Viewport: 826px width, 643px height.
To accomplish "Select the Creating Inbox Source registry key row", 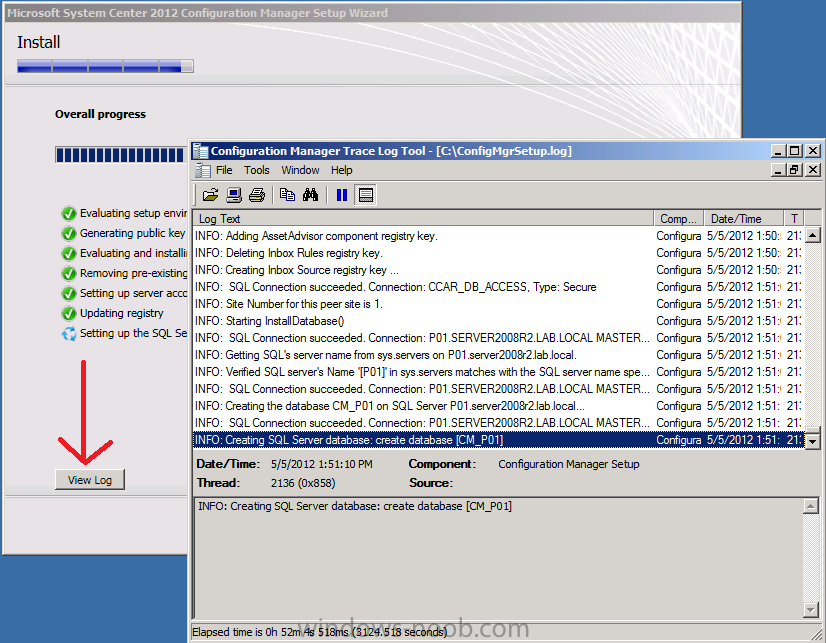I will pos(499,270).
